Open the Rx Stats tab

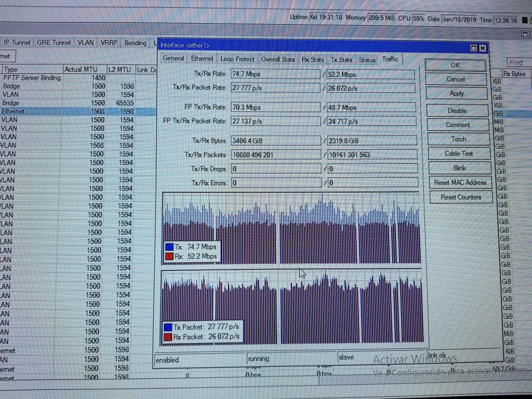click(312, 60)
